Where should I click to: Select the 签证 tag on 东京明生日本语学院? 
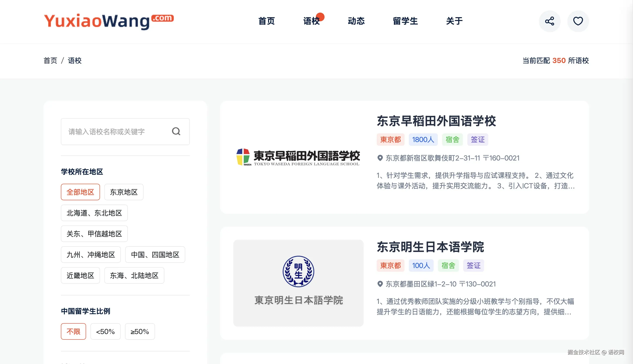474,265
